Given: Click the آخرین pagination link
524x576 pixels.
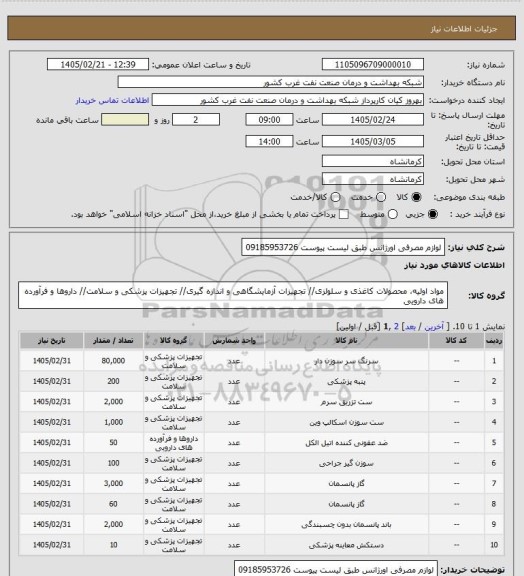Looking at the screenshot, I should pyautogui.click(x=434, y=326).
